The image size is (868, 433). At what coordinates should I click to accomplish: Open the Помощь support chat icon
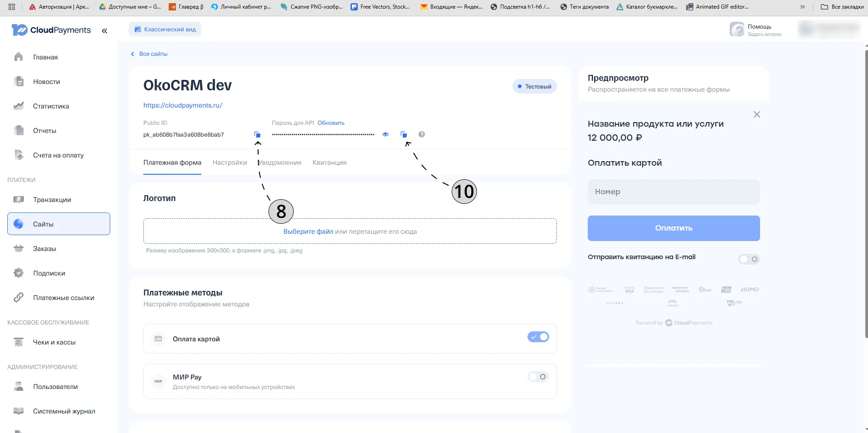coord(737,30)
